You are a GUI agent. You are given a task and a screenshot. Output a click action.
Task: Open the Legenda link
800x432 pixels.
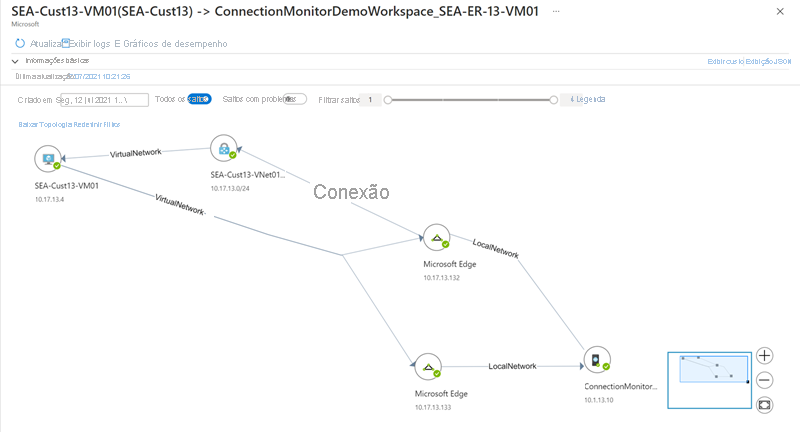pyautogui.click(x=588, y=99)
